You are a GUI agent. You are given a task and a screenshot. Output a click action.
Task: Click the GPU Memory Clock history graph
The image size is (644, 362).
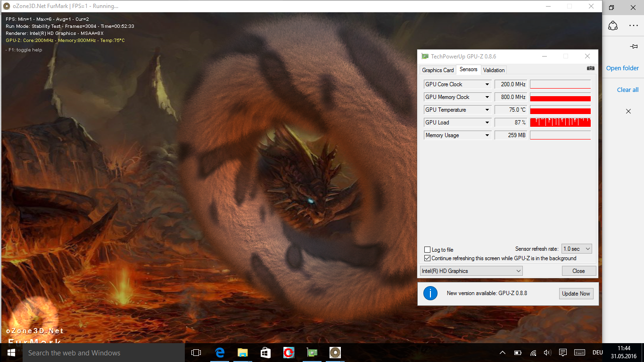561,97
